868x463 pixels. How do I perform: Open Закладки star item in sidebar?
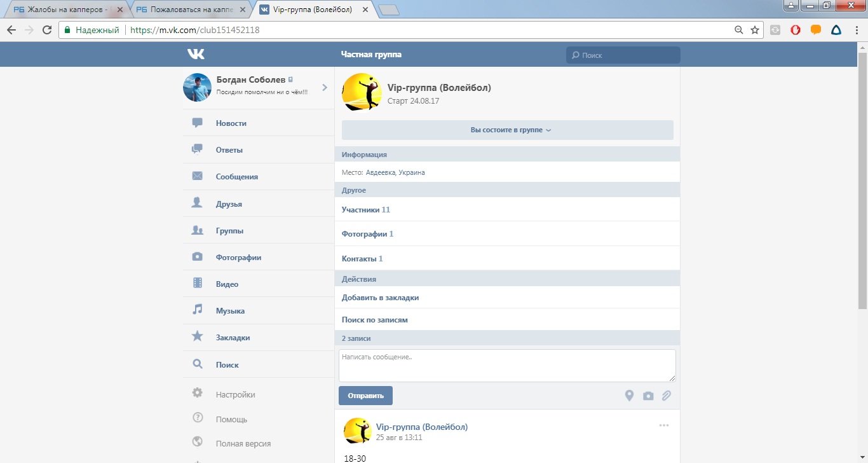pyautogui.click(x=233, y=338)
